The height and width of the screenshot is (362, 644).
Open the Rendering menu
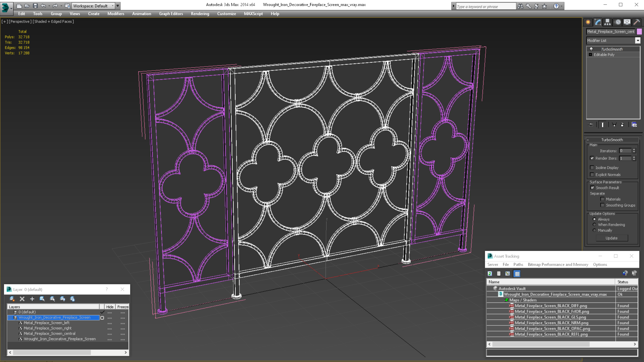click(199, 14)
